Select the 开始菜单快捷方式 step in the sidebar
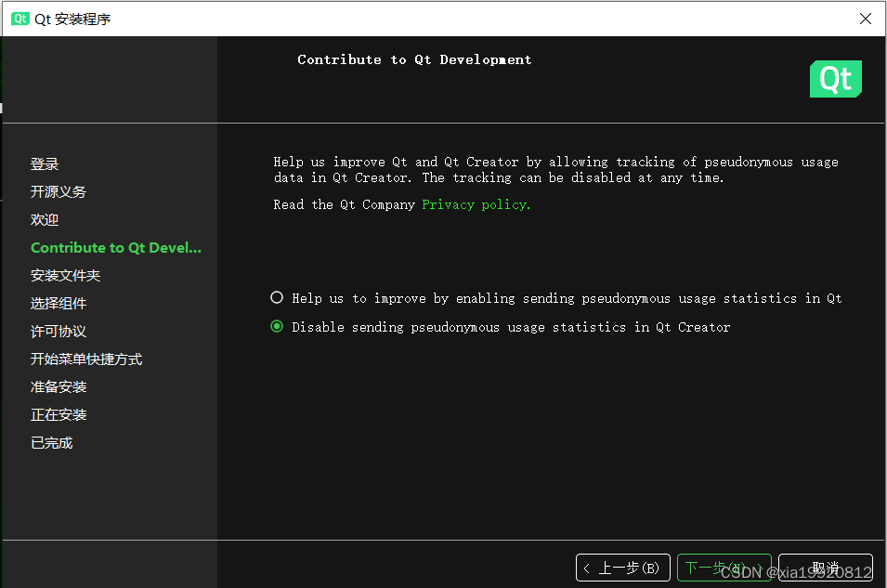Image resolution: width=887 pixels, height=588 pixels. (x=86, y=359)
